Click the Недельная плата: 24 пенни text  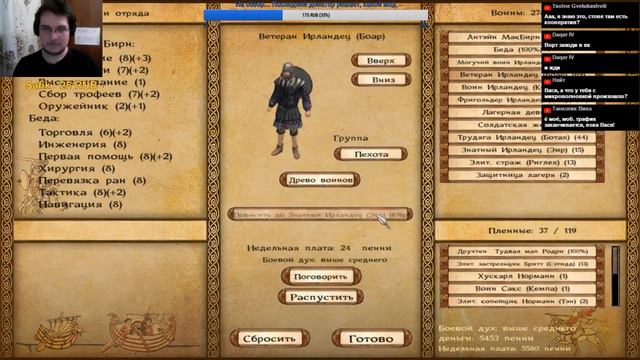click(x=319, y=248)
